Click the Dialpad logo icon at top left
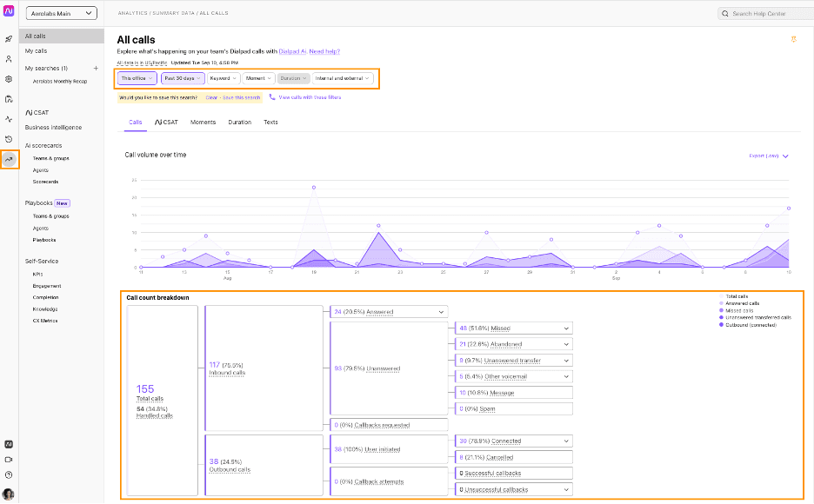814x504 pixels. 9,13
